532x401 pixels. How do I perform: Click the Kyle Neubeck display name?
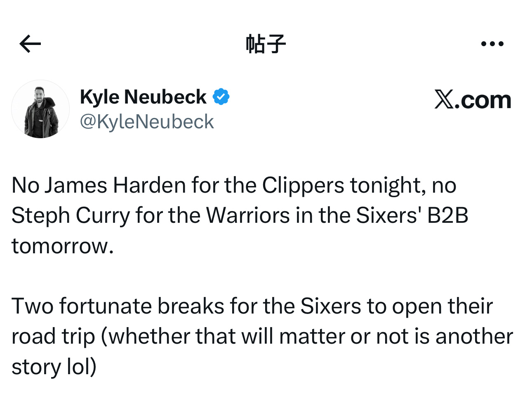tap(143, 97)
